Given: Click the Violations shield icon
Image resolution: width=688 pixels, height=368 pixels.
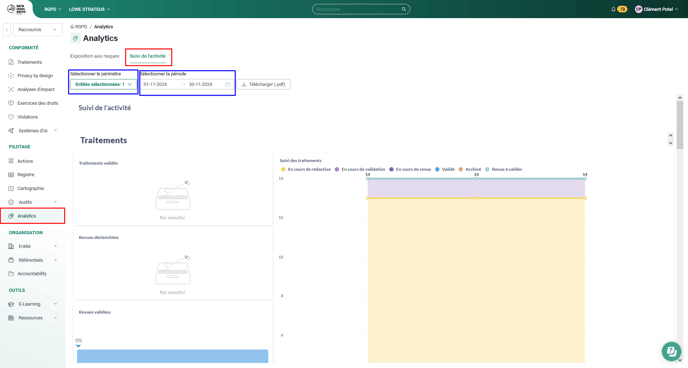Looking at the screenshot, I should click(x=11, y=117).
